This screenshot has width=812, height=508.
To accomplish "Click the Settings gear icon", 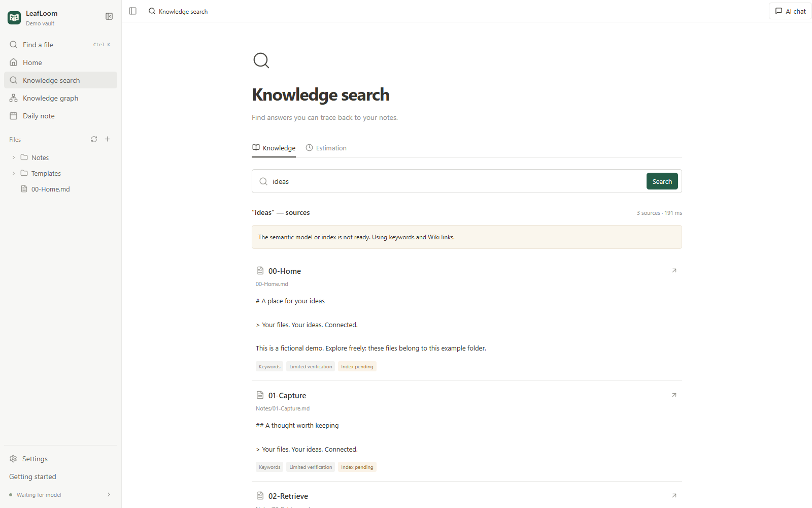I will coord(13,459).
